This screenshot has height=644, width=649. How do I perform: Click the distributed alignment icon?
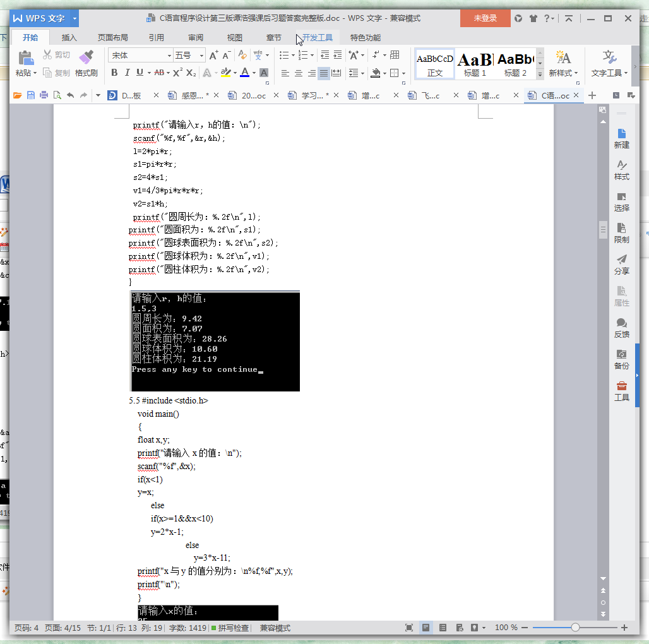tap(337, 73)
